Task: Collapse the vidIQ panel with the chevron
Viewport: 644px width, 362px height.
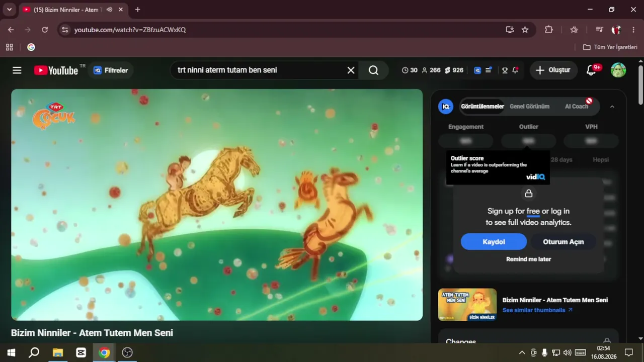Action: coord(612,107)
